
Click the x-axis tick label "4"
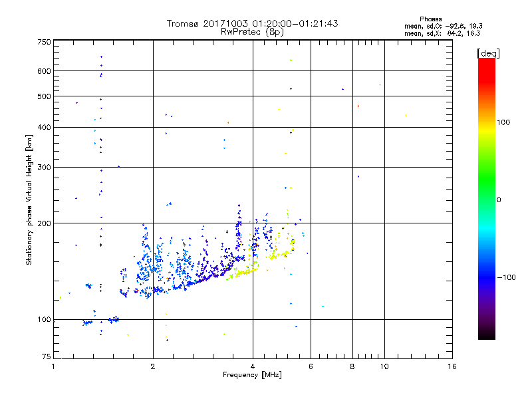(253, 366)
